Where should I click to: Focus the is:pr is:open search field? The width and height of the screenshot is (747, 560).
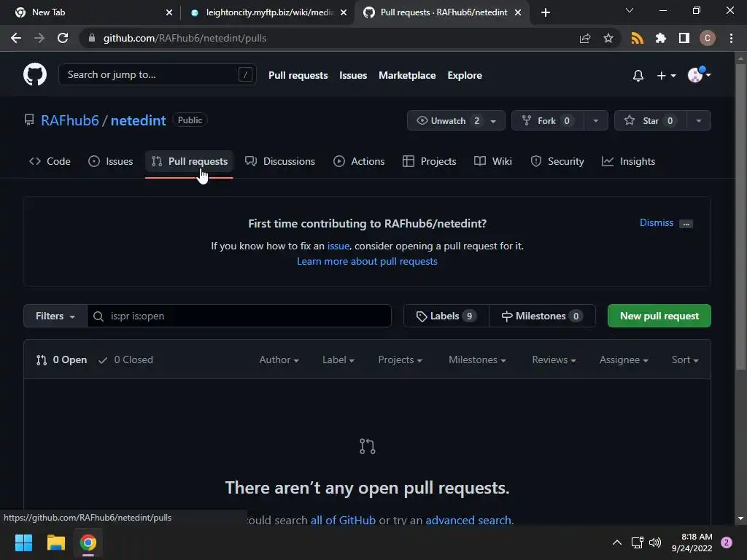(239, 316)
